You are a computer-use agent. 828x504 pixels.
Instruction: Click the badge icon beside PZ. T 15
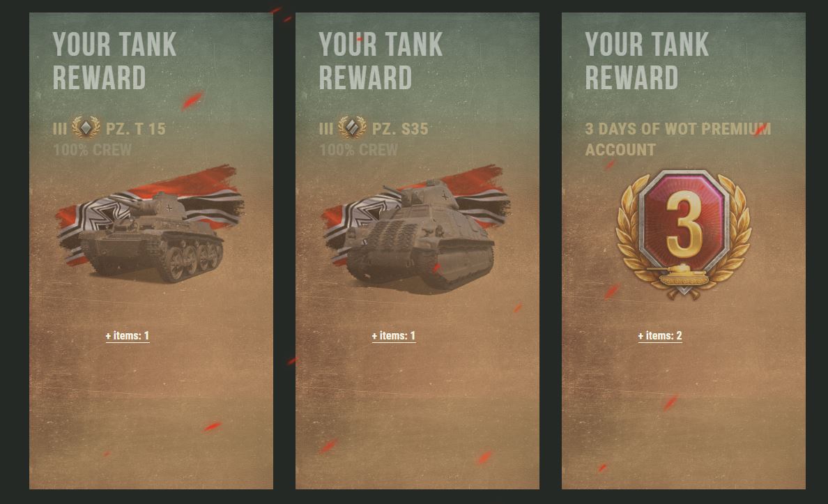pos(86,128)
